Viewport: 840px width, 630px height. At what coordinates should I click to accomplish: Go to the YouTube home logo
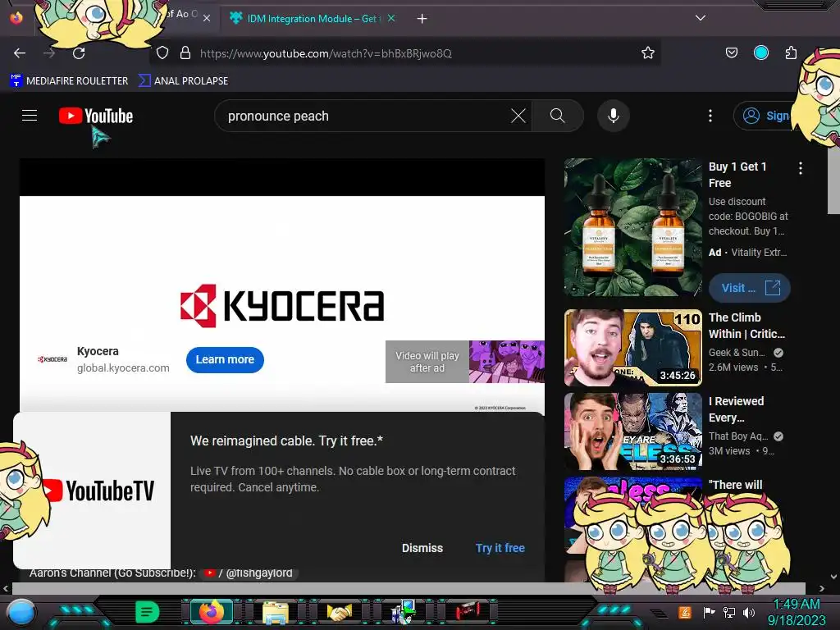(x=96, y=116)
